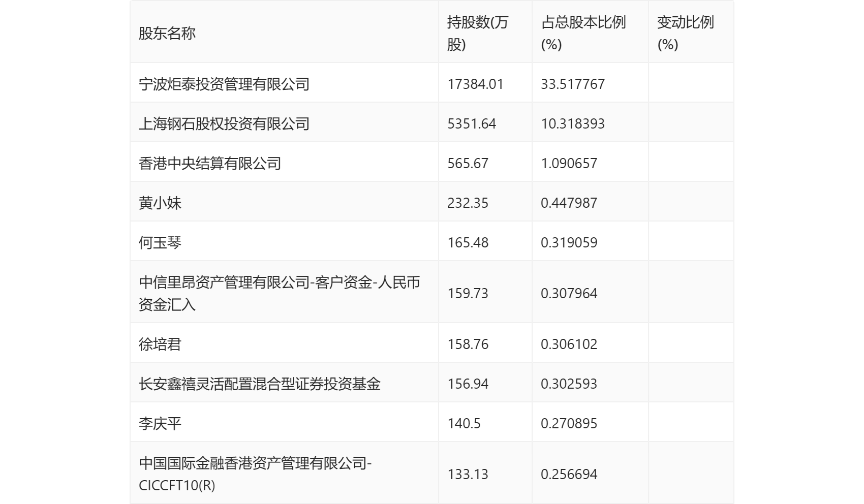The width and height of the screenshot is (864, 504).
Task: Select shareholder 徐培君
Action: click(x=160, y=344)
